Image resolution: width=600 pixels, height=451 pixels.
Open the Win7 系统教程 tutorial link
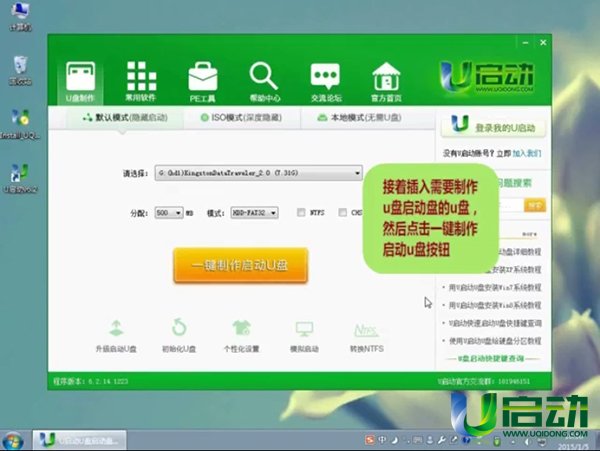(x=495, y=288)
